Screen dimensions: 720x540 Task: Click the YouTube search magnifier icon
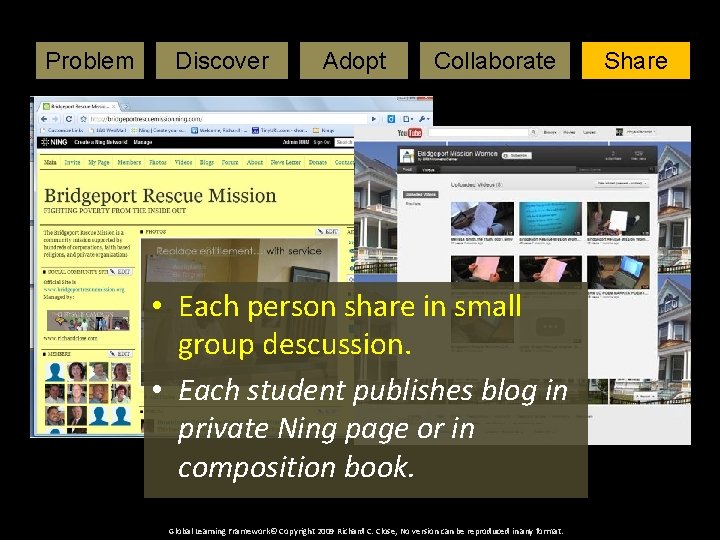pos(534,132)
